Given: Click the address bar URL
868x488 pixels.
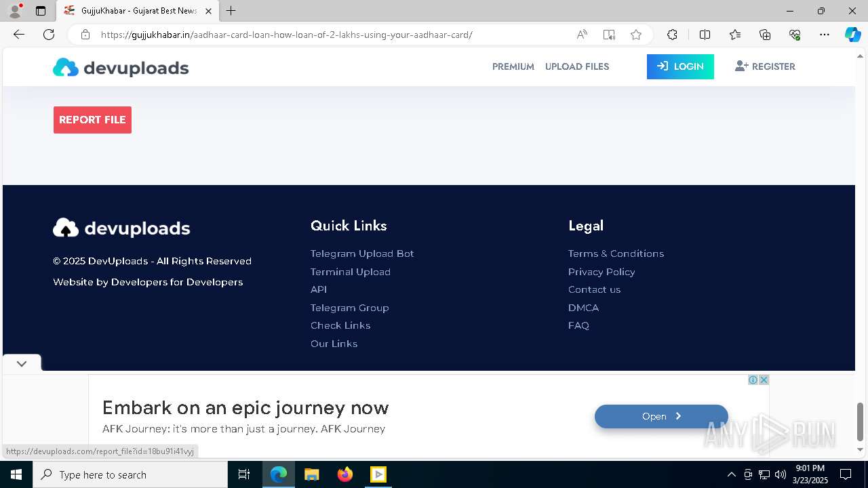Looking at the screenshot, I should 287,35.
